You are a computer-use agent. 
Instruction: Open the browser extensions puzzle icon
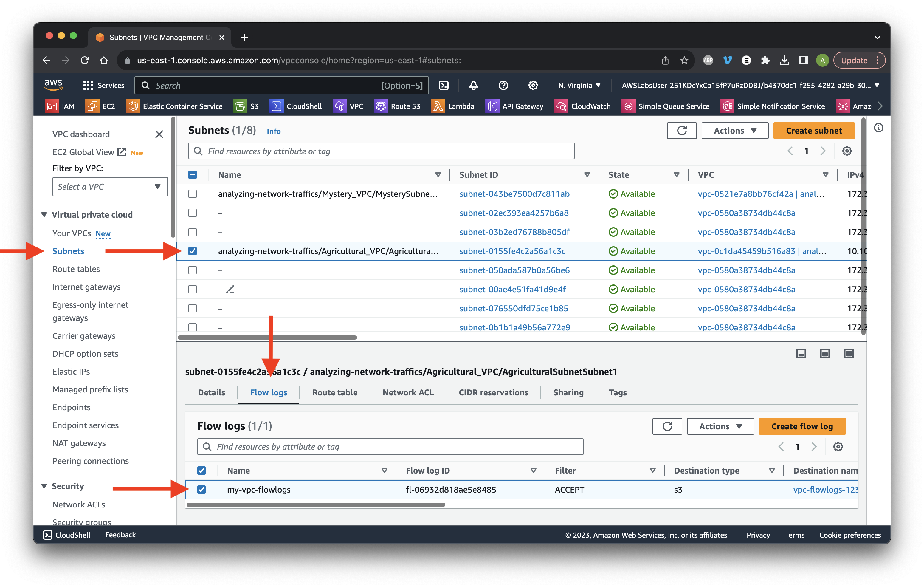765,60
